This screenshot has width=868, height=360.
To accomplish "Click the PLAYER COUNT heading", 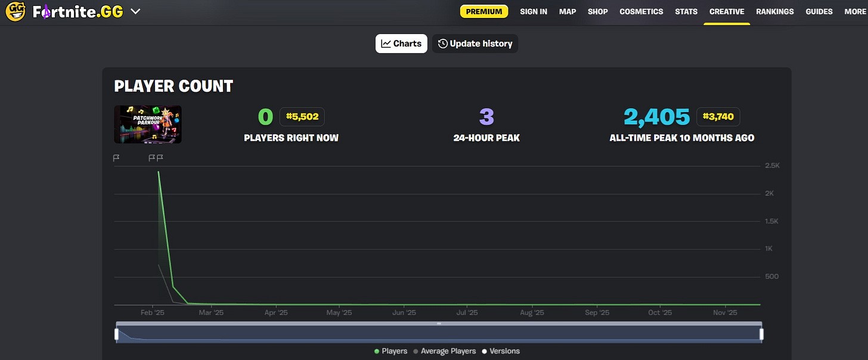I will coord(173,86).
